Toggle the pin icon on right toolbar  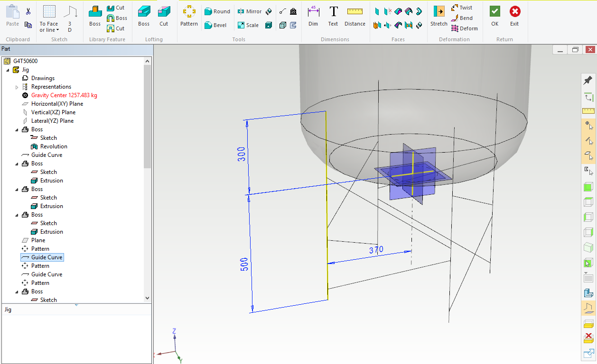588,80
